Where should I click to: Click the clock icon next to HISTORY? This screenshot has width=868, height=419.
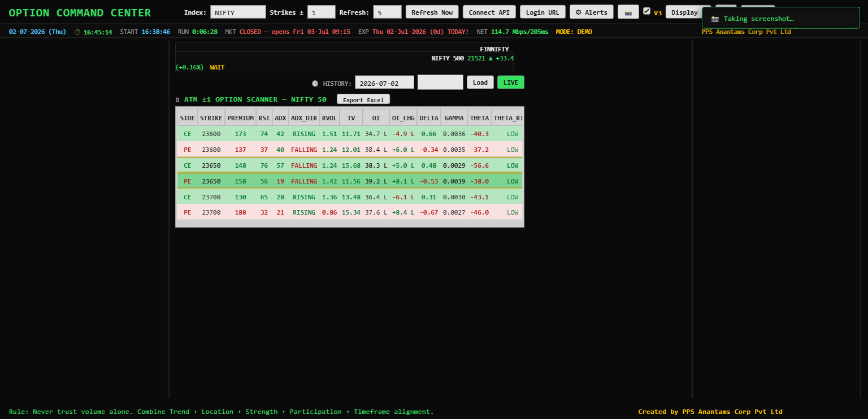(315, 83)
